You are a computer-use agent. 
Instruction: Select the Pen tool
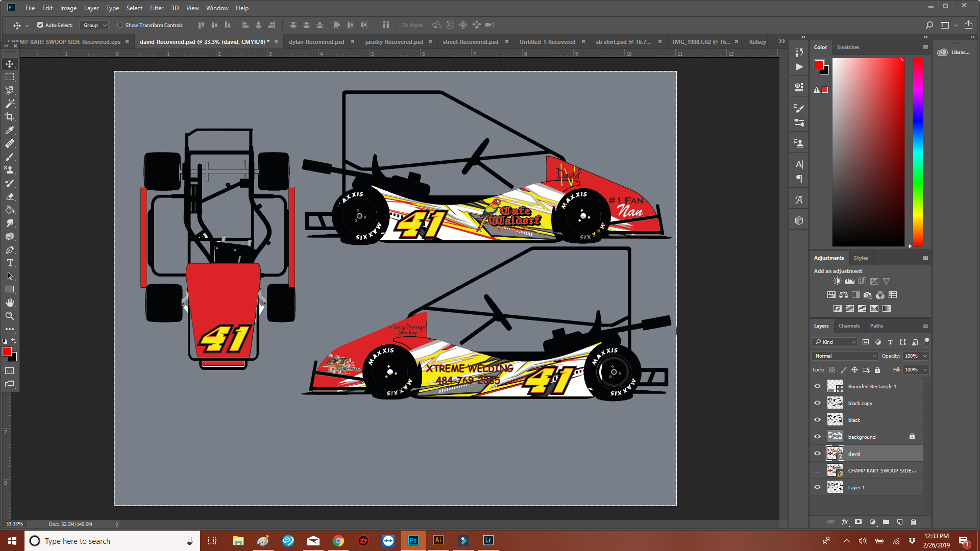pos(10,249)
